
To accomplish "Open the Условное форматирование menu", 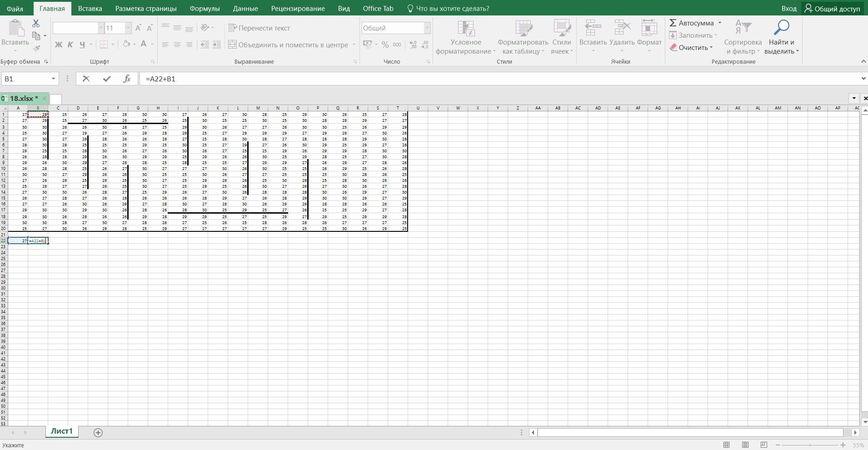I will click(466, 38).
